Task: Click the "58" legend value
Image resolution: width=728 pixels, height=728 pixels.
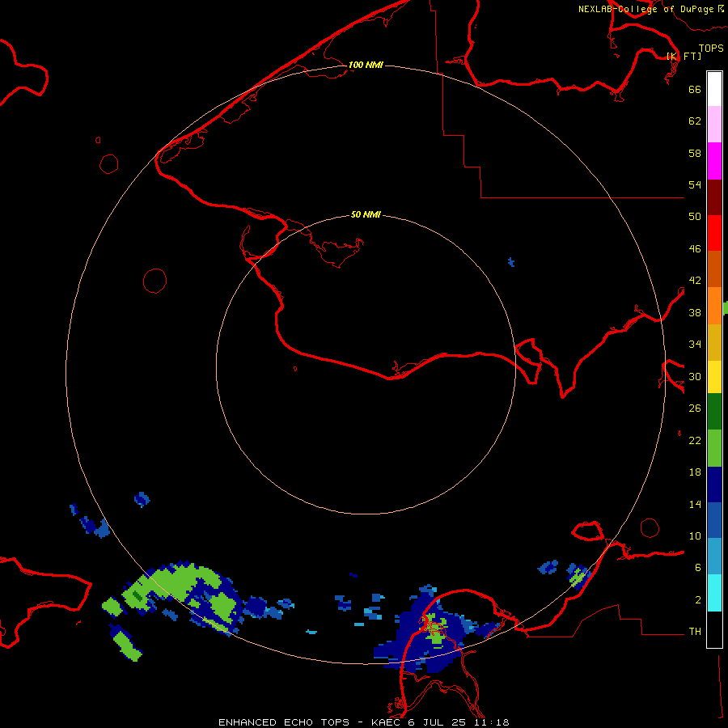Action: tap(695, 153)
